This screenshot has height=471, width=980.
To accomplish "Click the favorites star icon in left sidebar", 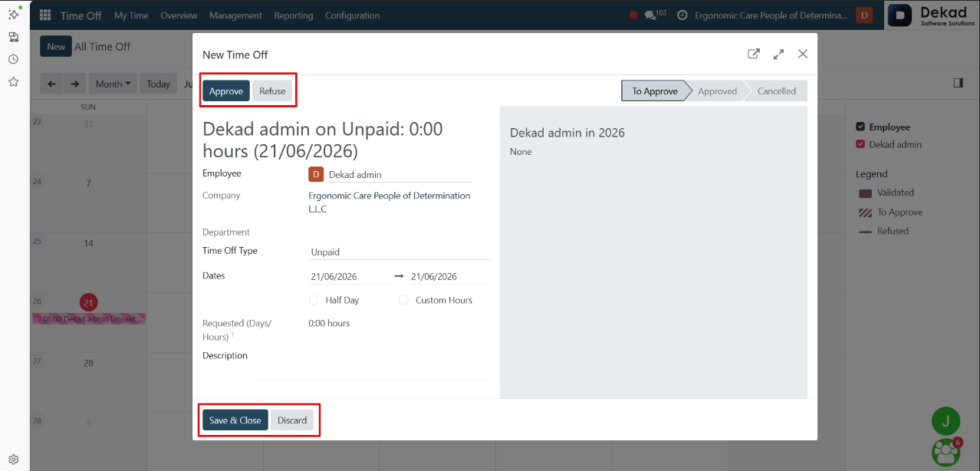I will [13, 81].
